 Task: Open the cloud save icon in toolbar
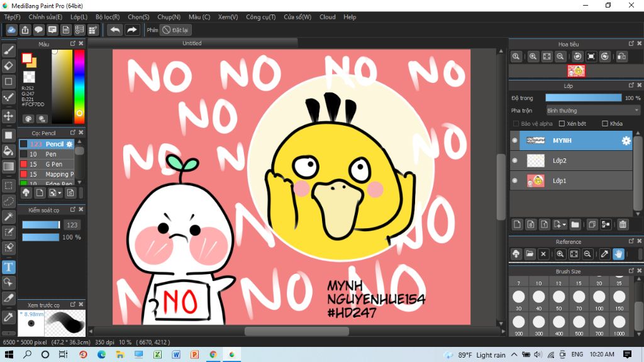click(11, 30)
